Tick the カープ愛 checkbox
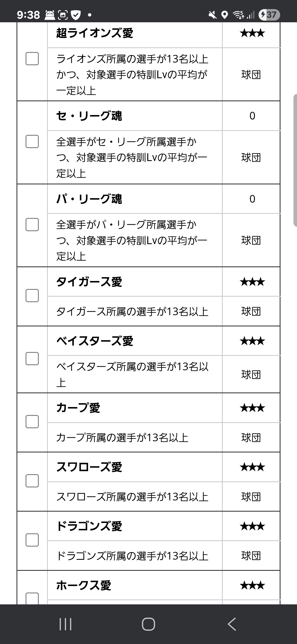Screen dimensions: 297x644 click(32, 422)
